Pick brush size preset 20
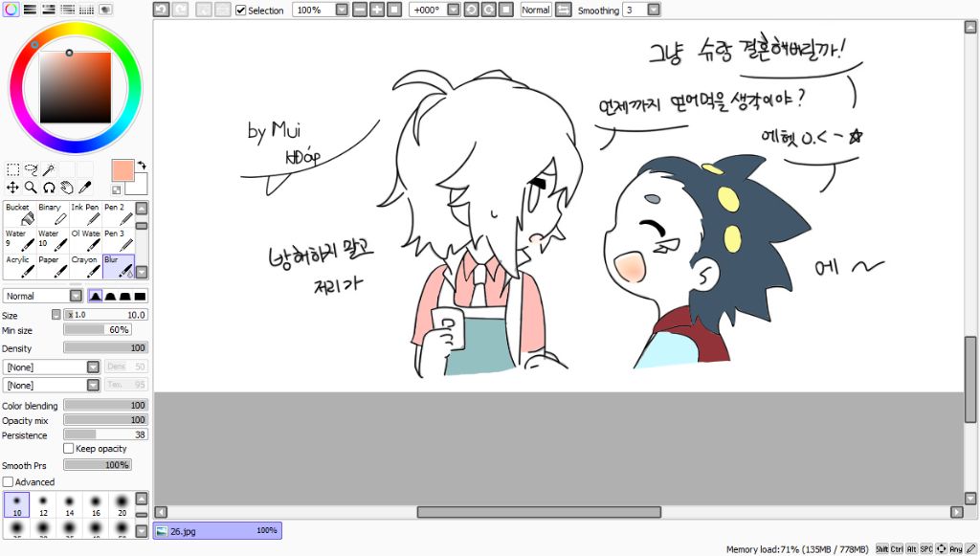The image size is (980, 556). click(x=122, y=504)
